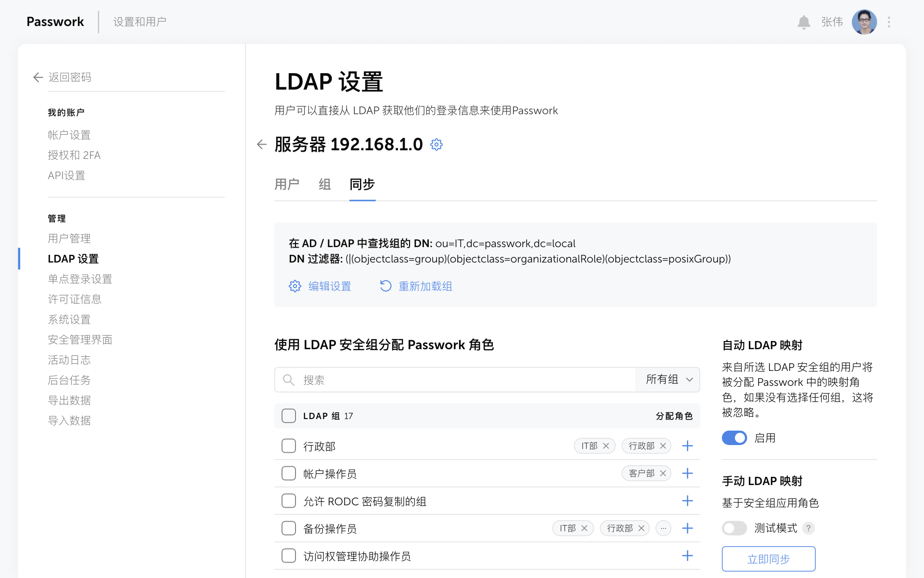
Task: Show more roles for 备份操作员
Action: pyautogui.click(x=664, y=528)
